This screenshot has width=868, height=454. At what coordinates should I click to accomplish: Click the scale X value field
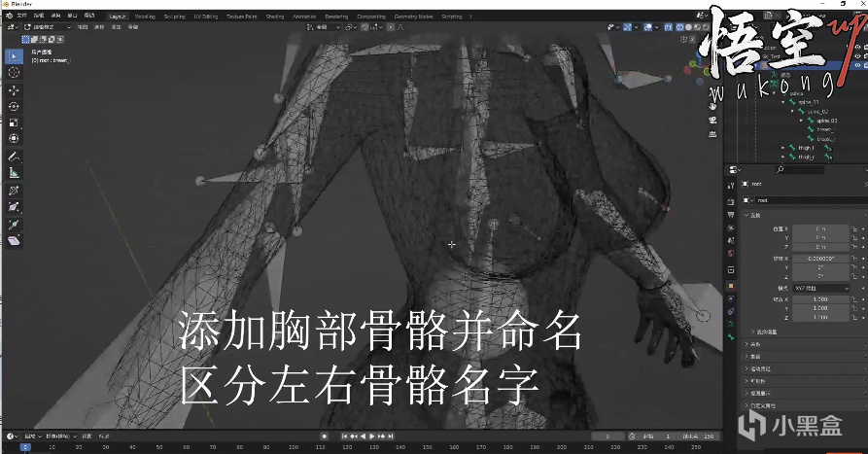pos(820,299)
